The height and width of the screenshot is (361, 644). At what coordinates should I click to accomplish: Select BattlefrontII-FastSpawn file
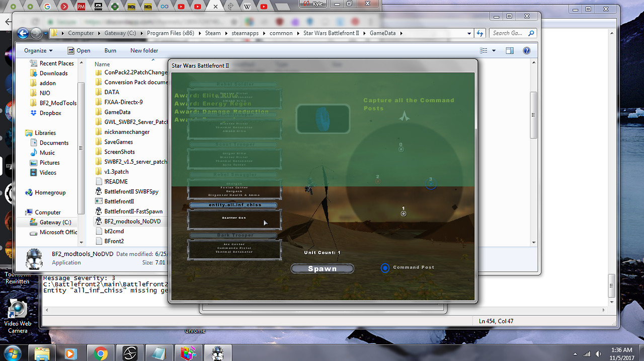pyautogui.click(x=128, y=211)
